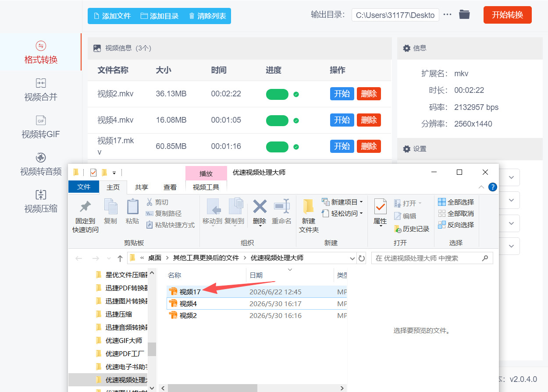The width and height of the screenshot is (548, 392).
Task: Delete 视频2.mkv from the list
Action: [x=369, y=94]
